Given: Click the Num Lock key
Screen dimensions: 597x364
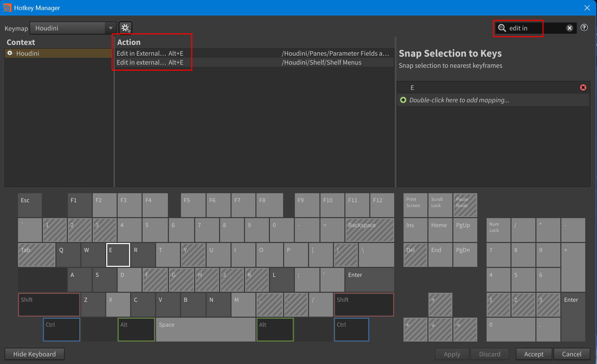Looking at the screenshot, I should pos(498,230).
